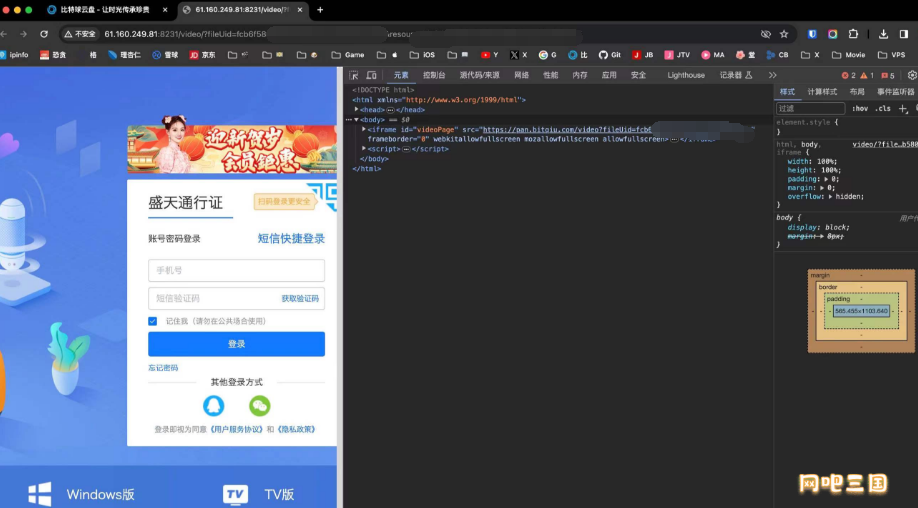Click the yellow warning count badge in DevTools
Viewport: 918px width, 508px height.
click(867, 75)
